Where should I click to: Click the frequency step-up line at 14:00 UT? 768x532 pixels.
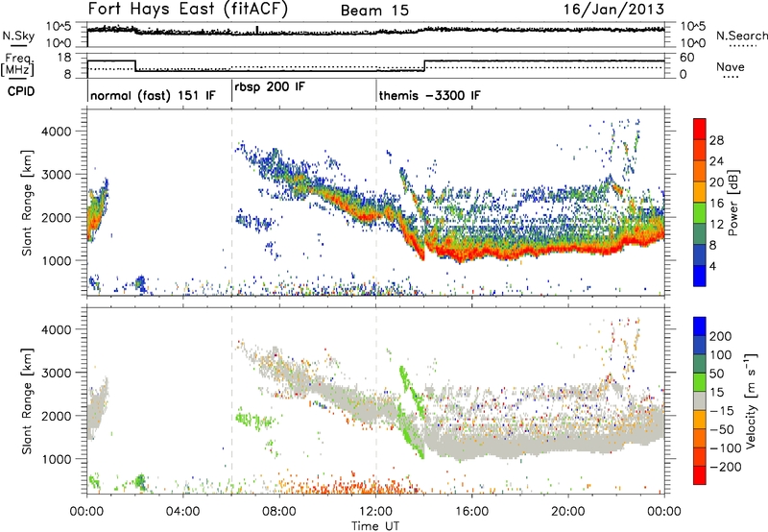(424, 65)
